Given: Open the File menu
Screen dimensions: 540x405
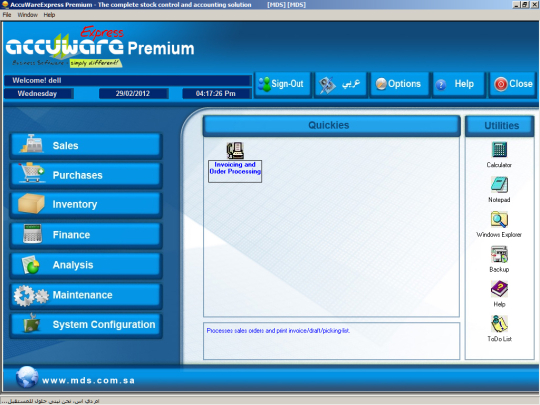Looking at the screenshot, I should click(7, 15).
